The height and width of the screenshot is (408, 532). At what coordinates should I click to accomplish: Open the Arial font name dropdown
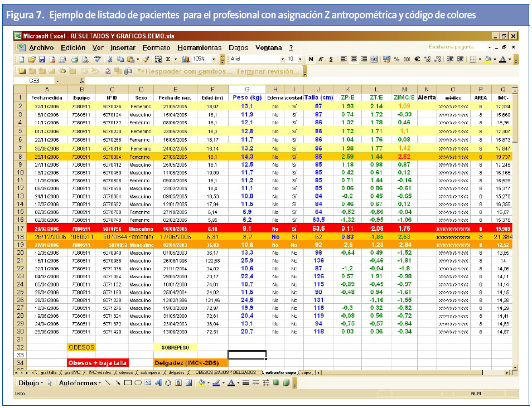pyautogui.click(x=283, y=59)
